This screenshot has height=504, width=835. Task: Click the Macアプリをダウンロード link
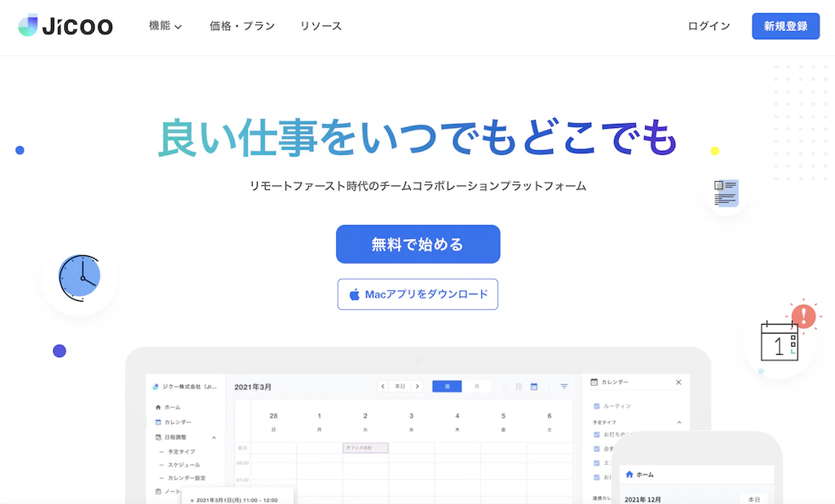point(417,294)
